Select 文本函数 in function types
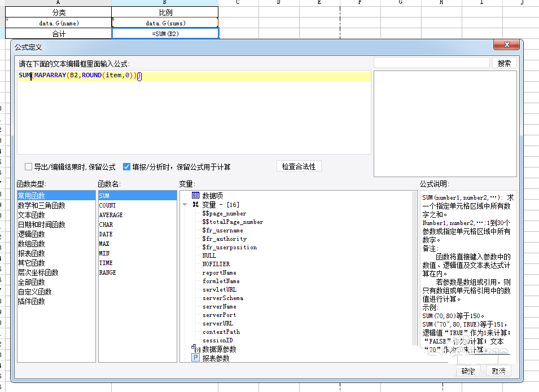The width and height of the screenshot is (539, 392). pos(31,215)
